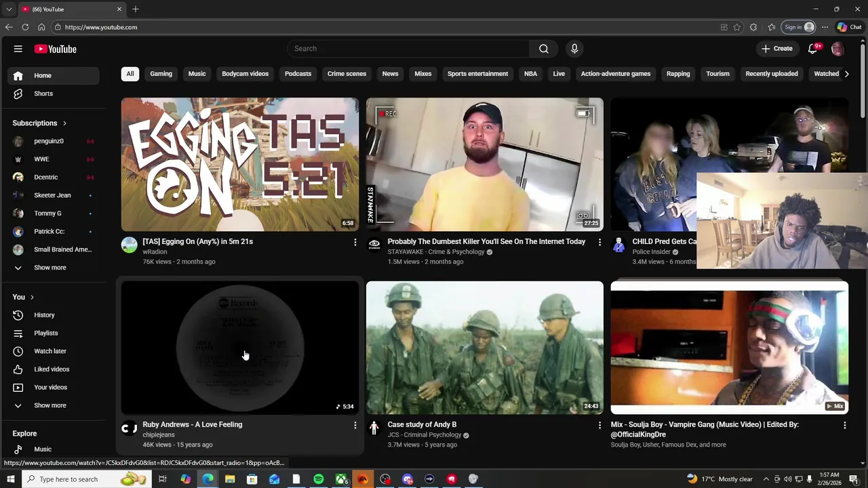
Task: Open more options for Case study of Andy B
Action: click(x=599, y=425)
